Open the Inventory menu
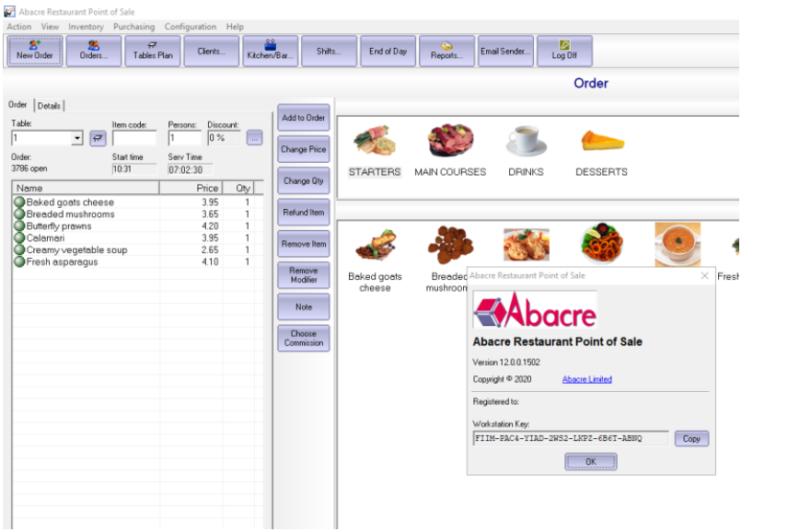 pos(86,27)
